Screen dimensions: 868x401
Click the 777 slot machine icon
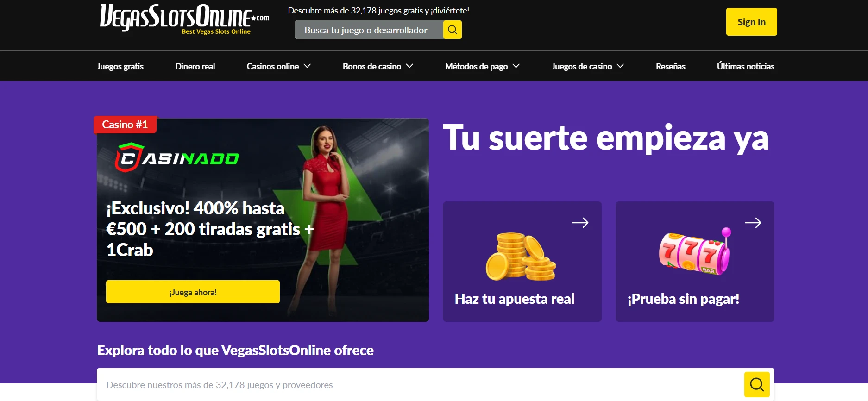tap(695, 251)
